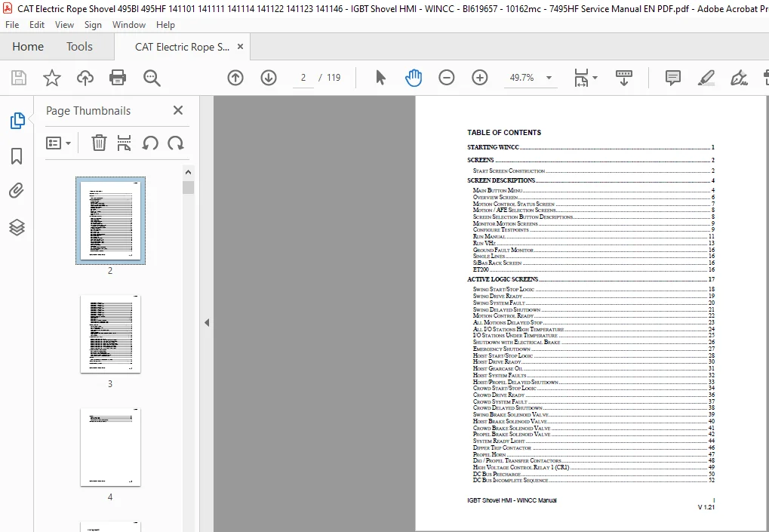Open the Bookmarks sidebar panel
The image size is (769, 532).
(17, 156)
